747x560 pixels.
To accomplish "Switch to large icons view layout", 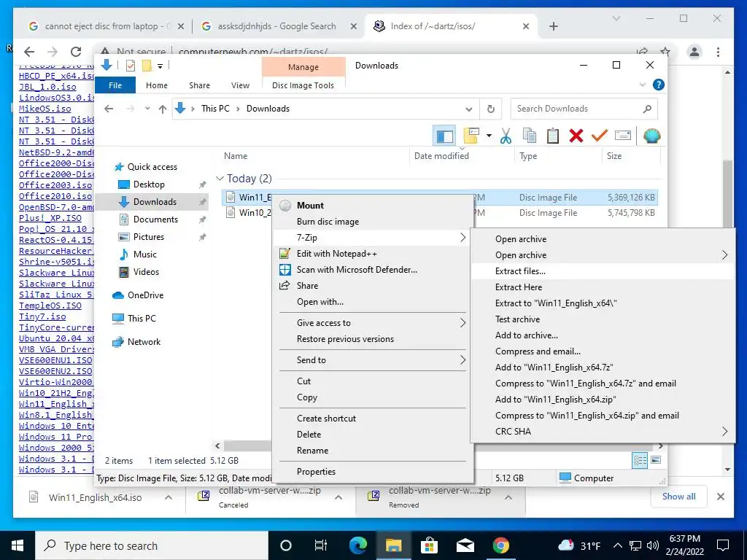I will (656, 460).
